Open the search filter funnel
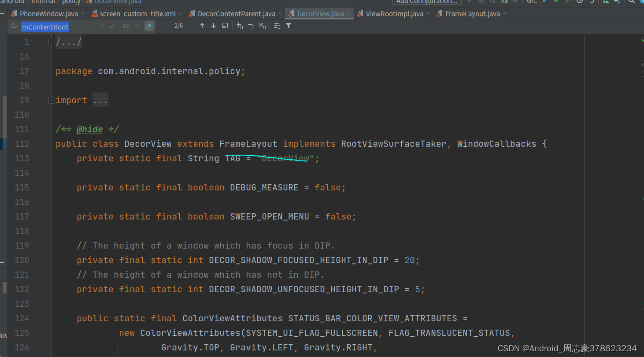This screenshot has width=644, height=357. coord(289,26)
